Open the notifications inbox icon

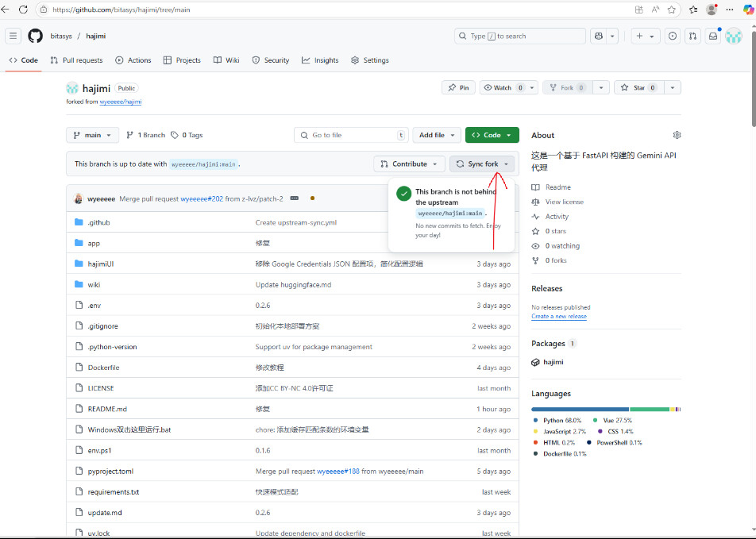713,36
